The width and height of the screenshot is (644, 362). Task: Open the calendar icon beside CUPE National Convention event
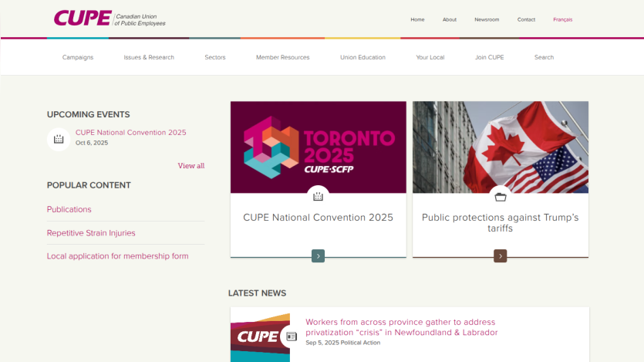click(59, 139)
